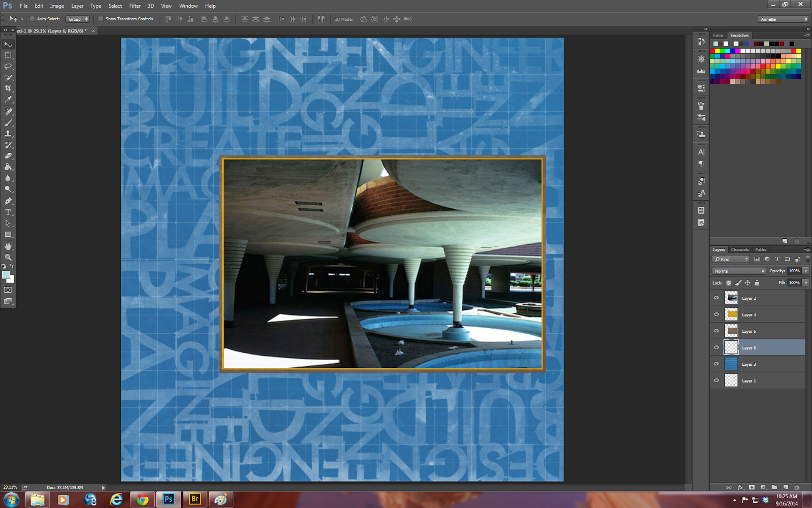This screenshot has height=508, width=812.
Task: Select the Horizontal Type tool
Action: (x=8, y=212)
